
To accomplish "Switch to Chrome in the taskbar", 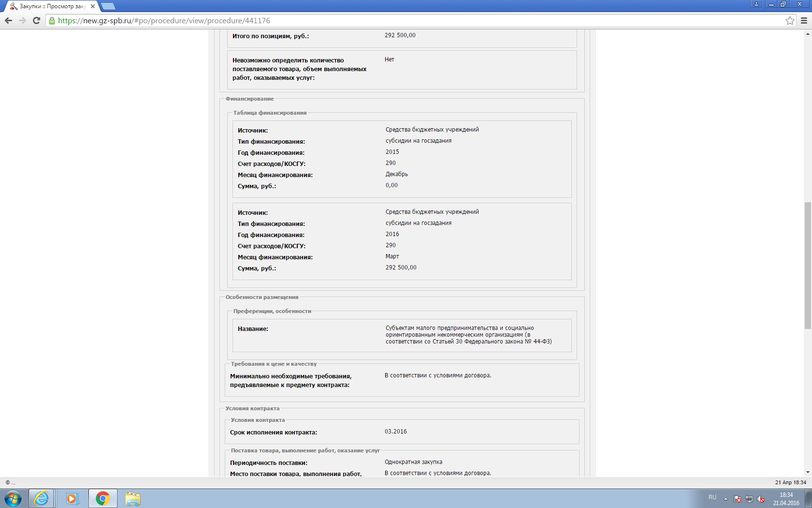I will point(102,498).
